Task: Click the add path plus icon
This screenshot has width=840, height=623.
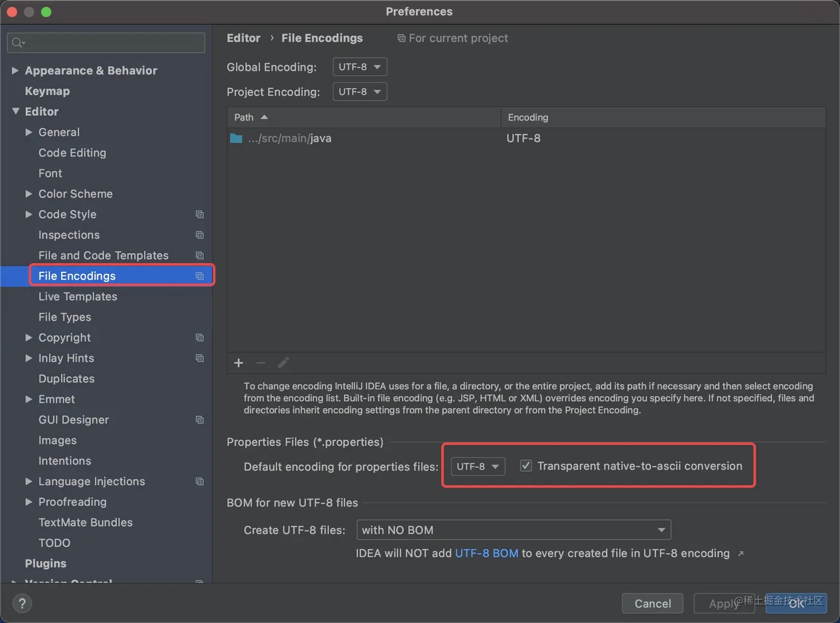Action: (x=239, y=363)
